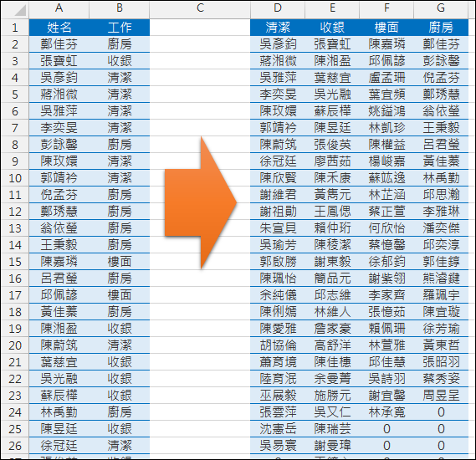Viewport: 476px width, 460px height.
Task: Select cell 吳又仁 in column E
Action: pyautogui.click(x=332, y=412)
